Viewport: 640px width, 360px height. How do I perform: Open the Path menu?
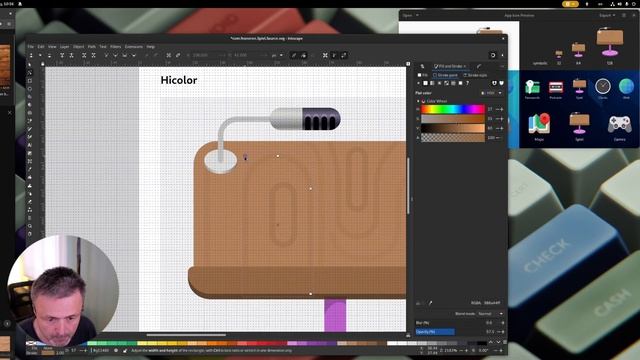click(x=91, y=47)
